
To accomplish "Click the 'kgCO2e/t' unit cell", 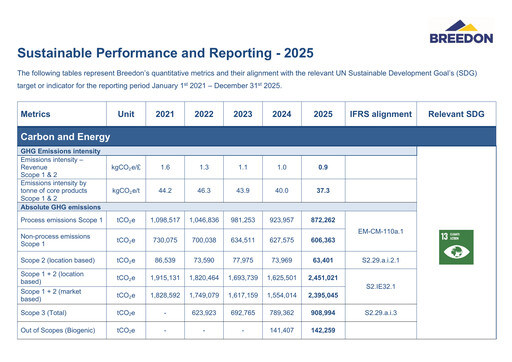I will 126,191.
